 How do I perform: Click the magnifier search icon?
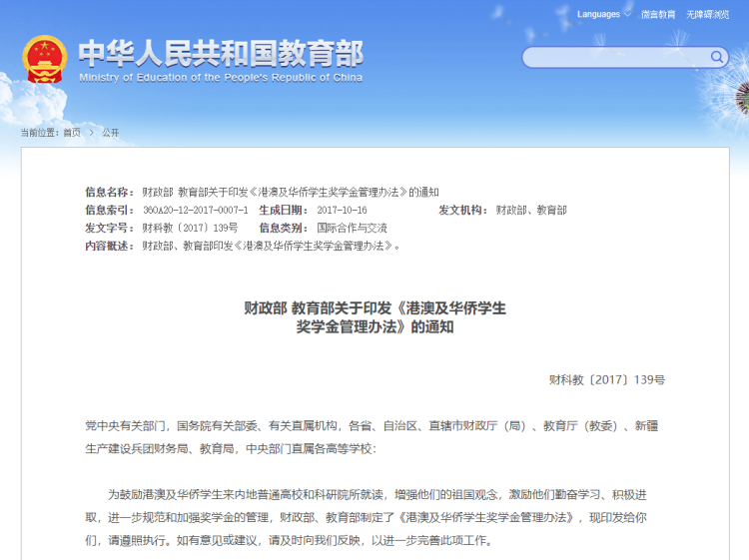pyautogui.click(x=716, y=57)
